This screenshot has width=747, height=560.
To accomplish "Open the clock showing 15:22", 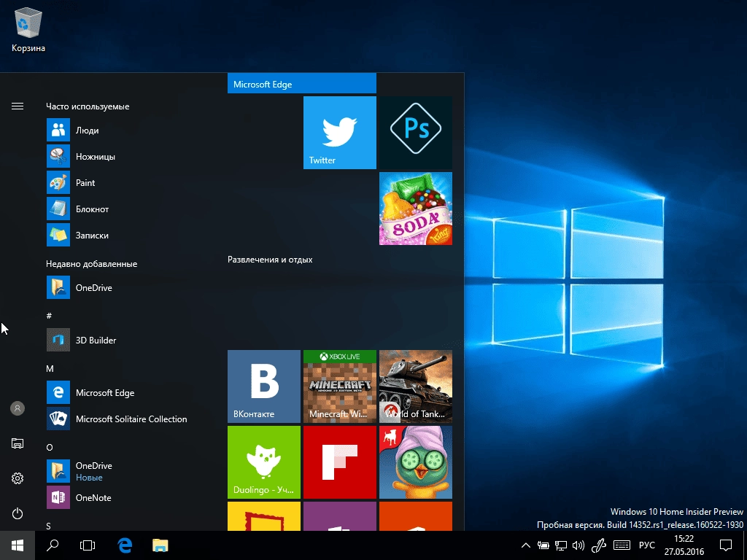I will 684,545.
